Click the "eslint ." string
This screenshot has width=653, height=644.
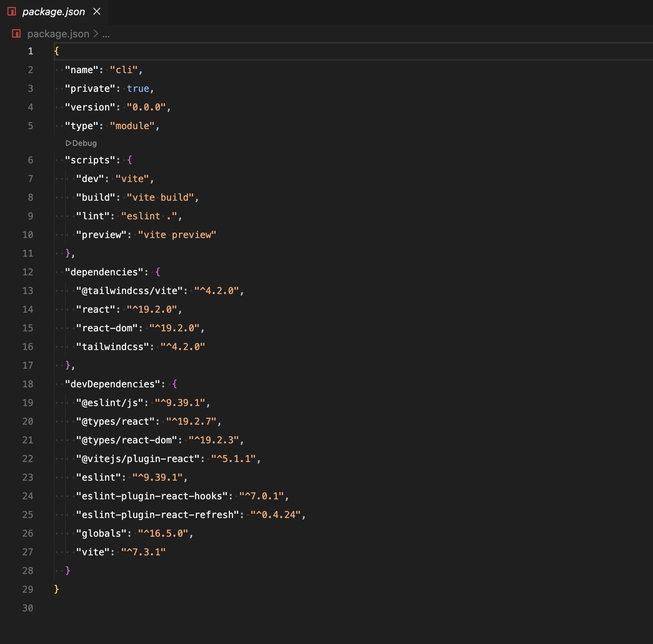pos(149,216)
